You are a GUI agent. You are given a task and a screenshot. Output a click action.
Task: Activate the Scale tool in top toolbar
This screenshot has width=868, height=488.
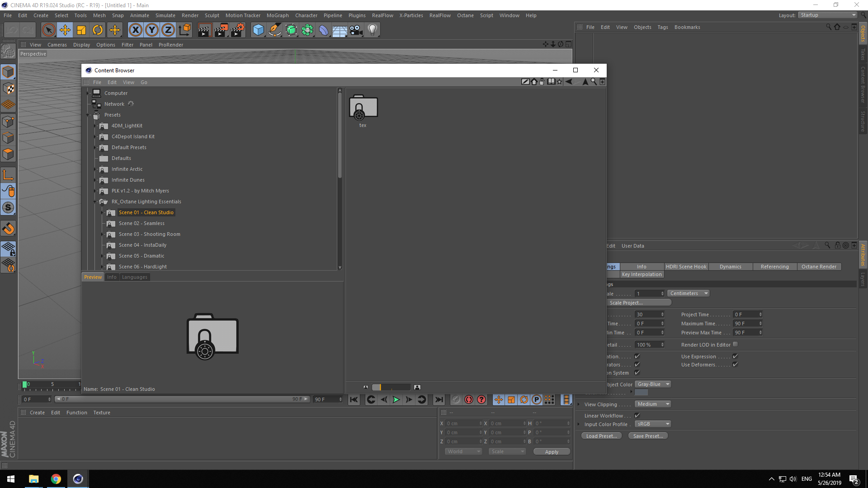click(81, 30)
